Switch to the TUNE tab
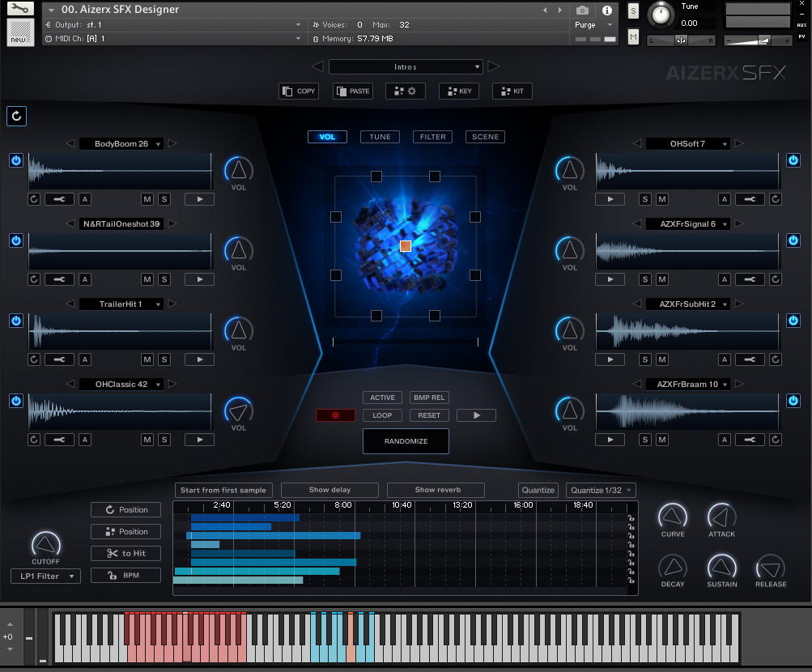The width and height of the screenshot is (812, 672). pyautogui.click(x=380, y=137)
